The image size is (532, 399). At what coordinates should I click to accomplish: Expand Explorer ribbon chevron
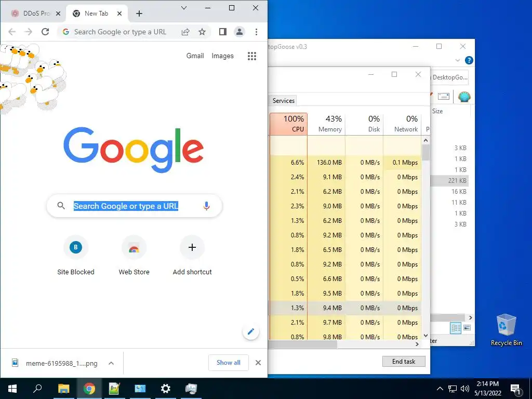click(x=458, y=60)
